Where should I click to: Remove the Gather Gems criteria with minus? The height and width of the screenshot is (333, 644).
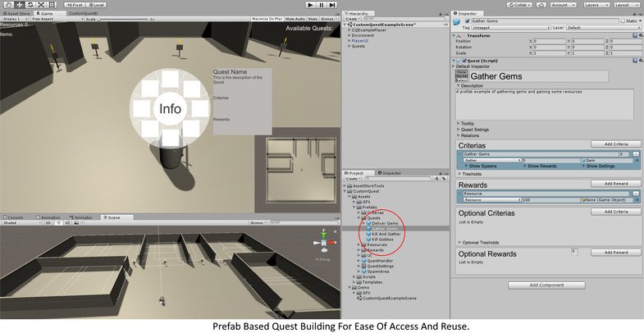click(636, 154)
